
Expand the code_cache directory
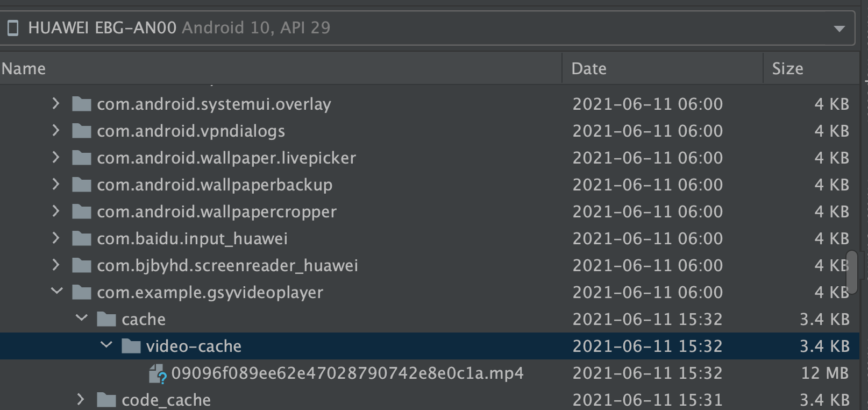(x=82, y=399)
